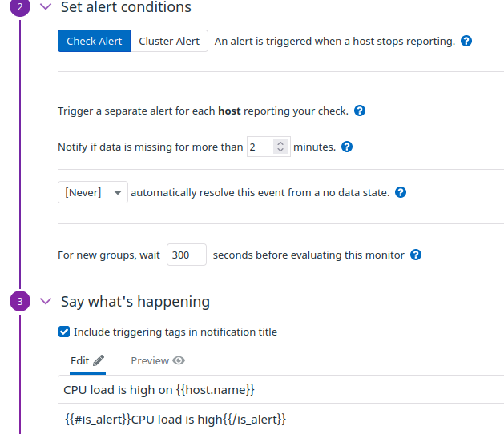Click help icon for new groups evaluation delay

(x=416, y=255)
